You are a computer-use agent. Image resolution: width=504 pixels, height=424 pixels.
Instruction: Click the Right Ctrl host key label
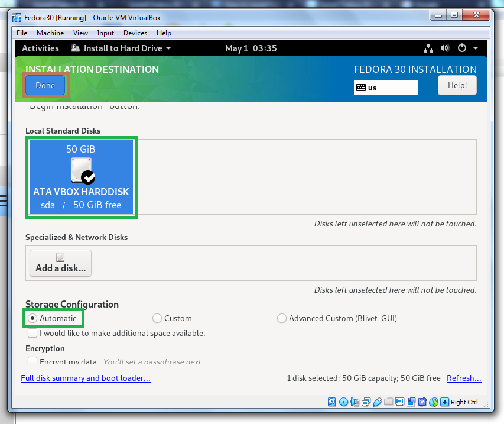click(x=464, y=402)
